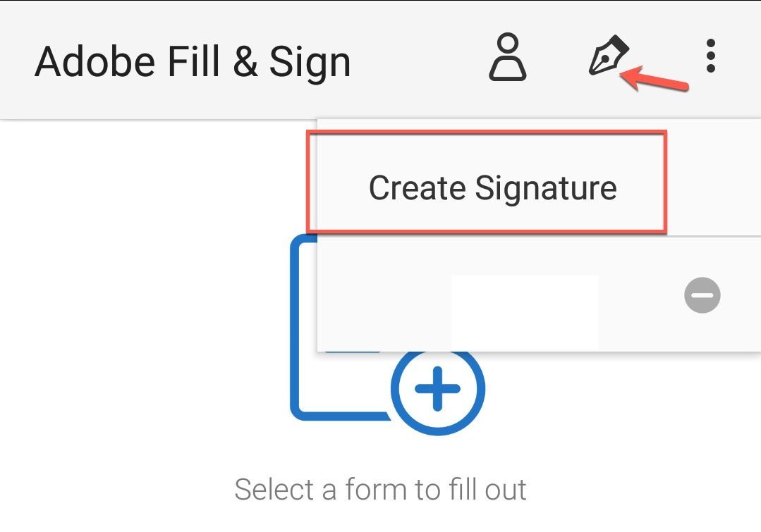The height and width of the screenshot is (532, 761).
Task: Choose Create Signature from the dropdown
Action: click(492, 187)
